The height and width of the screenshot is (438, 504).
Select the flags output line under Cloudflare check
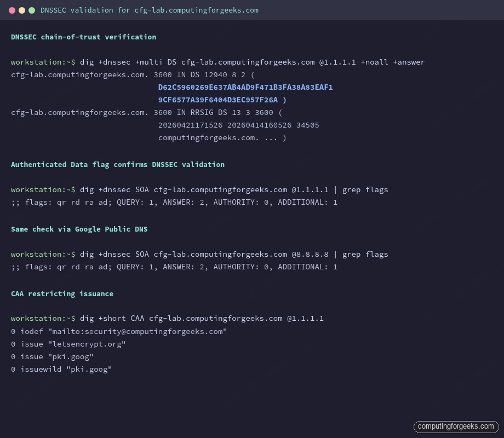pyautogui.click(x=173, y=202)
